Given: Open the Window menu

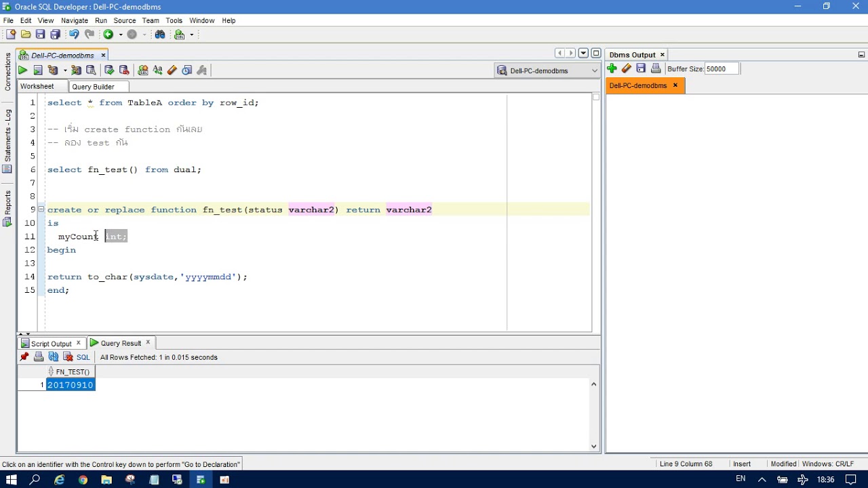Looking at the screenshot, I should 202,20.
